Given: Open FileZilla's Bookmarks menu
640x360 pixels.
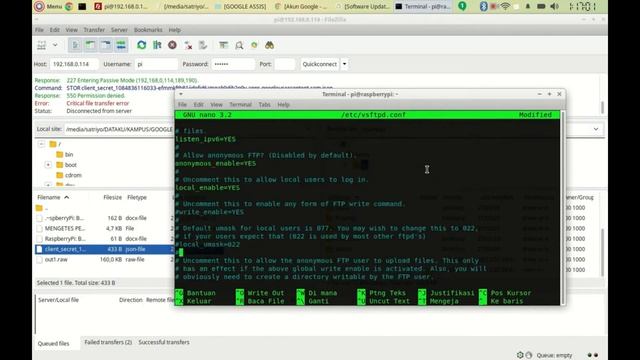Looking at the screenshot, I should point(148,30).
